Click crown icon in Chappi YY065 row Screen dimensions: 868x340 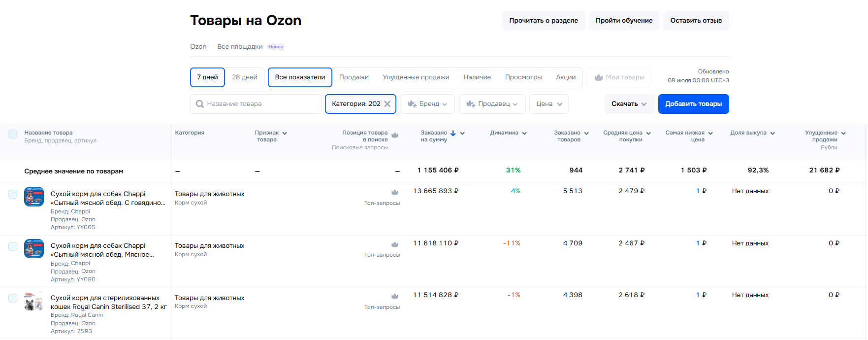tap(395, 192)
